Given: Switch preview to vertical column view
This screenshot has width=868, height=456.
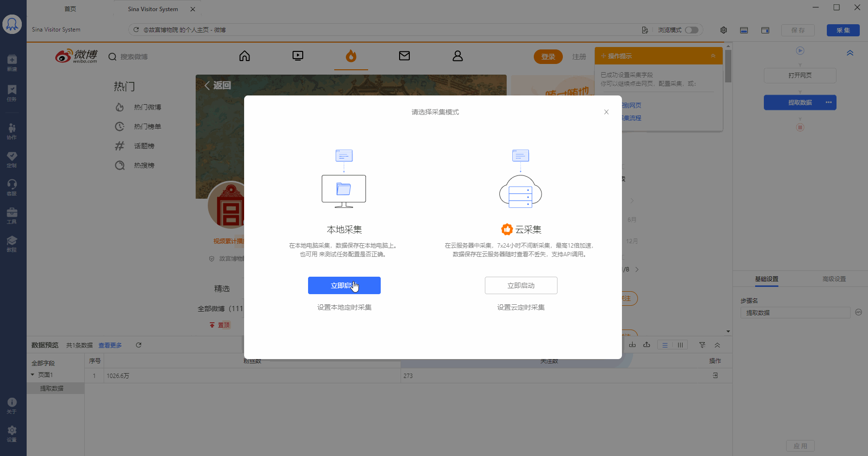Looking at the screenshot, I should pos(680,345).
